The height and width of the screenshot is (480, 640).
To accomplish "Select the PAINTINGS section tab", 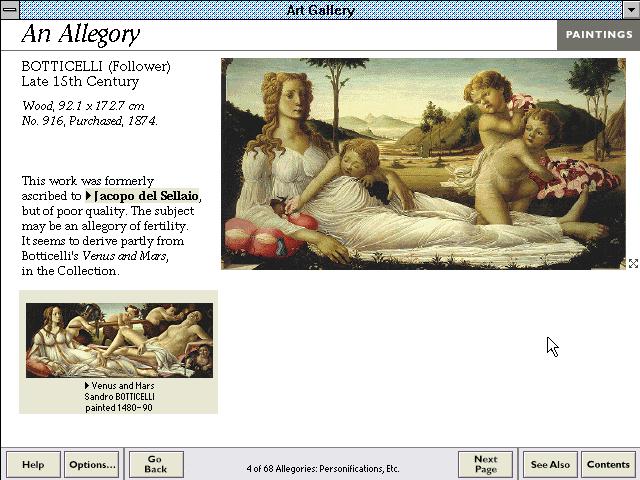I will [x=598, y=35].
